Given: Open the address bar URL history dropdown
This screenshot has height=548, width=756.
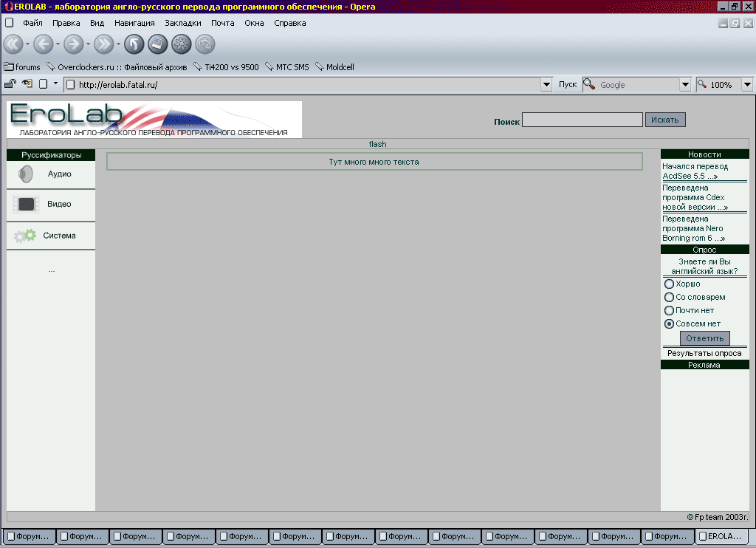Looking at the screenshot, I should [x=546, y=85].
